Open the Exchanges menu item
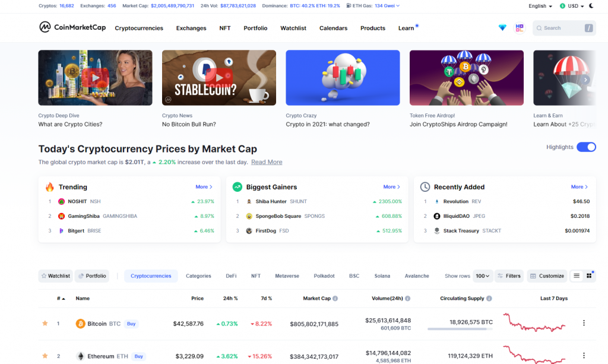 [x=191, y=29]
